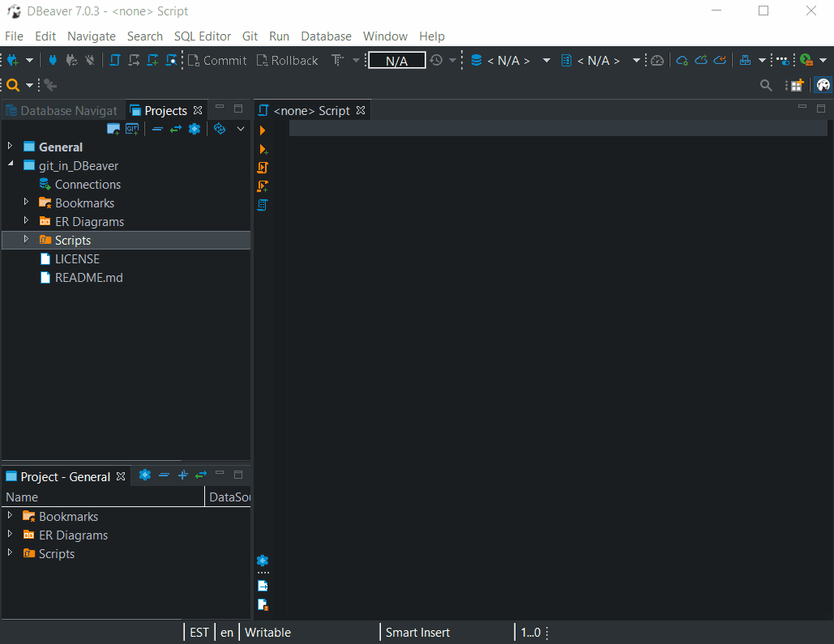Click the grey magnifier quick-access icon
This screenshot has width=834, height=644.
(766, 85)
